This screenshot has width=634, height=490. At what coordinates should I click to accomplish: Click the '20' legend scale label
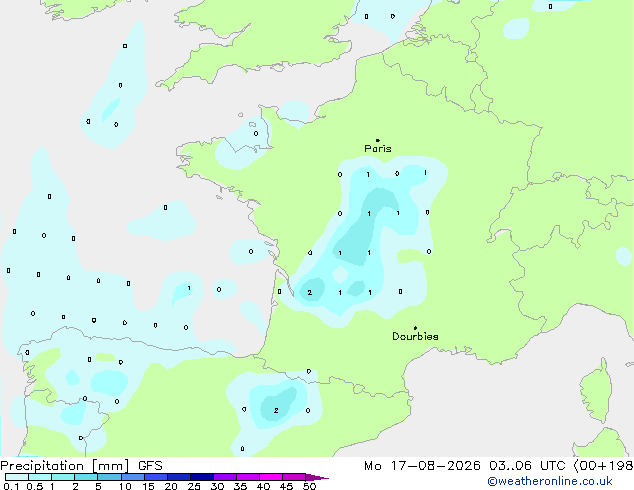pos(171,486)
